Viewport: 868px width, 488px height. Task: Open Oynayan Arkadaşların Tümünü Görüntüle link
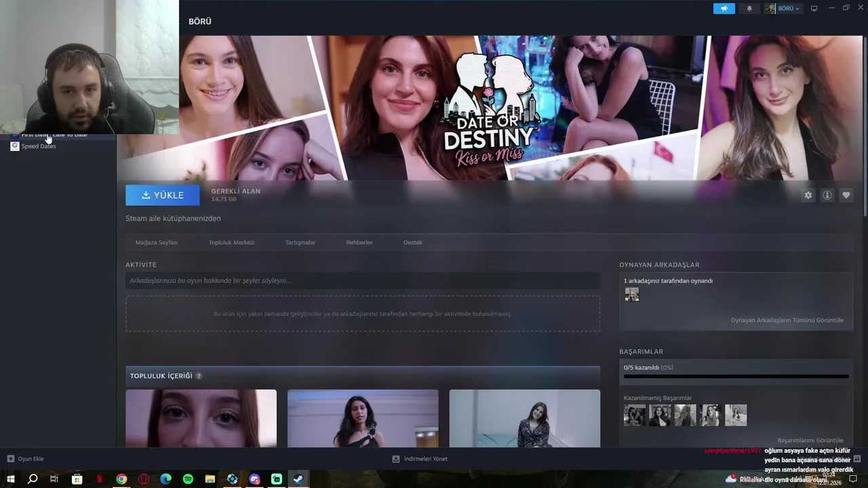click(x=787, y=320)
